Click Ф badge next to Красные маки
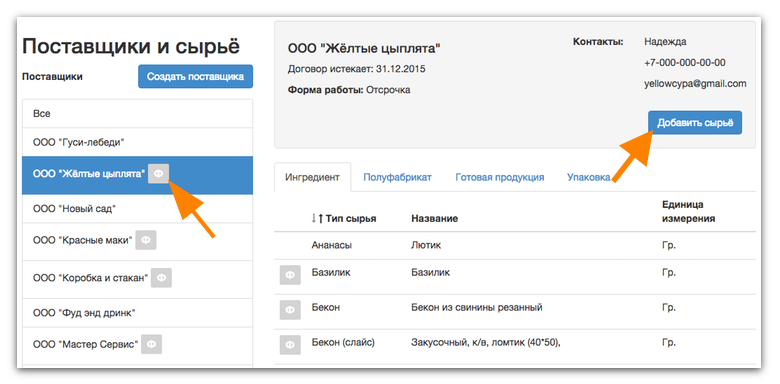This screenshot has width=780, height=384. pos(146,240)
